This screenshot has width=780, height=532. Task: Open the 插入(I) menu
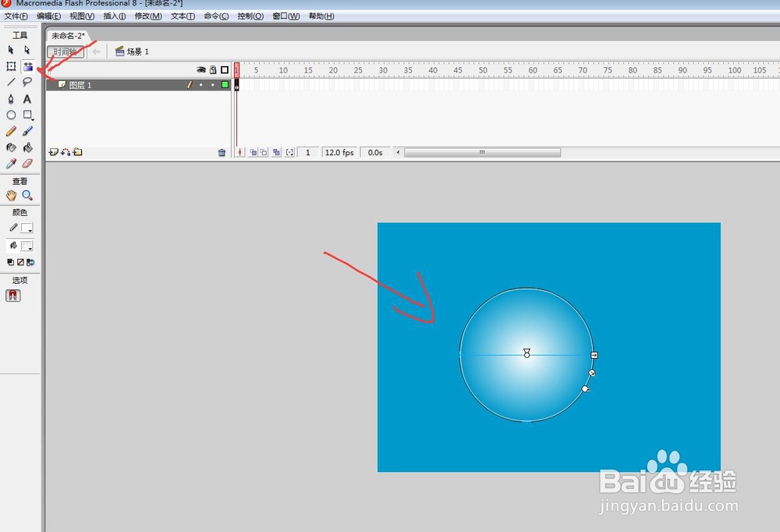[115, 16]
